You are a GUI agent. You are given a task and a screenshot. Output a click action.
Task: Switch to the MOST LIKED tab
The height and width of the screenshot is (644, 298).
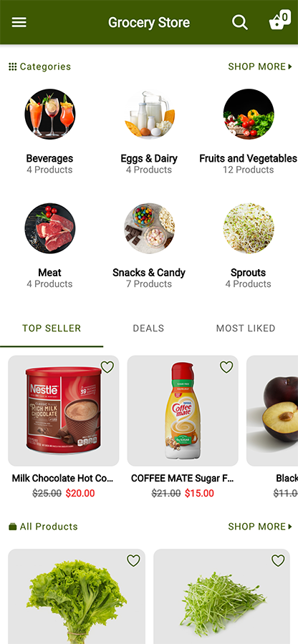coord(246,328)
